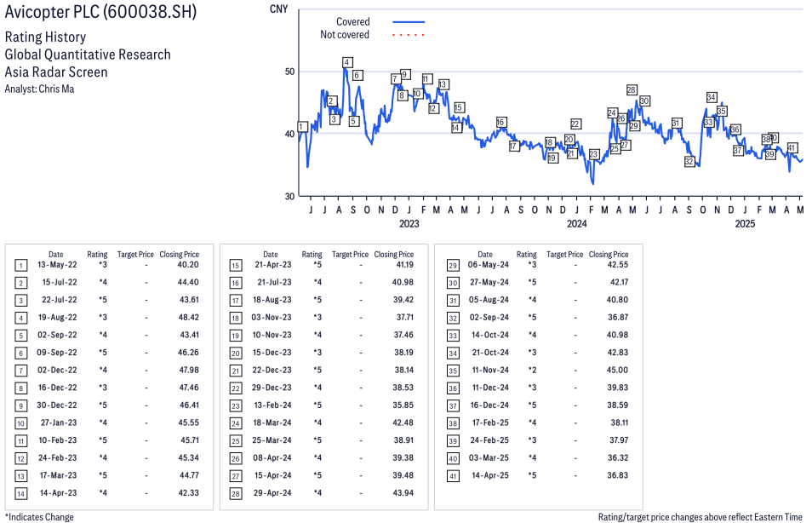The height and width of the screenshot is (523, 812).
Task: Select the 'Covered' legend label
Action: [x=353, y=22]
